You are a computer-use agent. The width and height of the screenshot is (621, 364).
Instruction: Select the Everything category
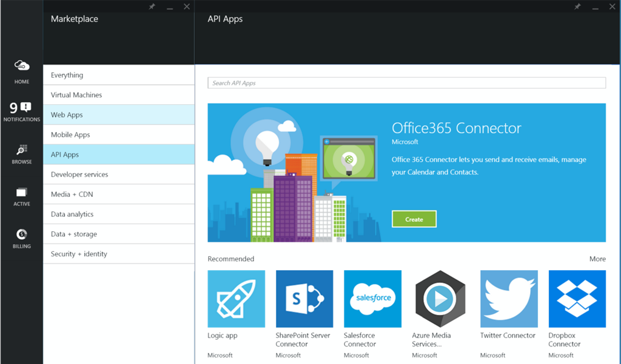click(x=119, y=75)
